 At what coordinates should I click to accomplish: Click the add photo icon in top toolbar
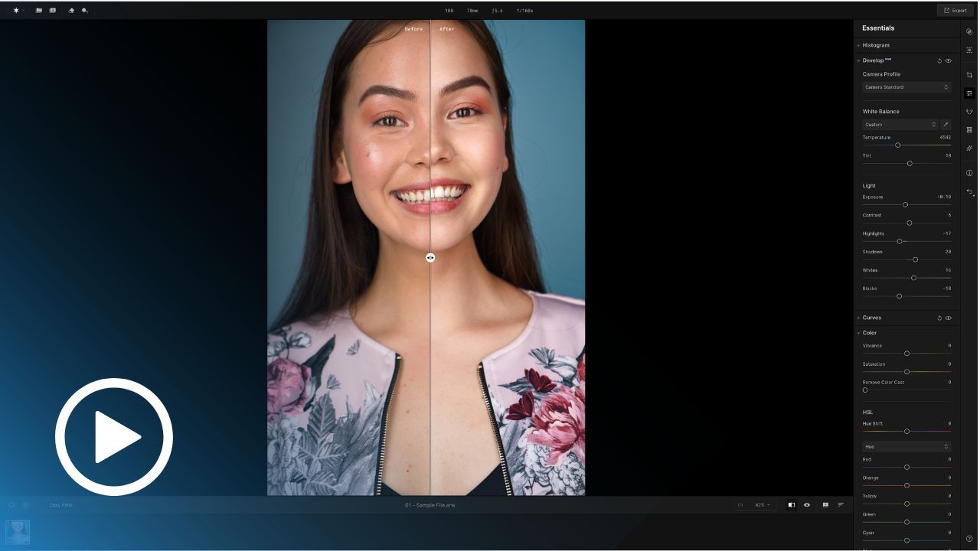click(x=52, y=11)
